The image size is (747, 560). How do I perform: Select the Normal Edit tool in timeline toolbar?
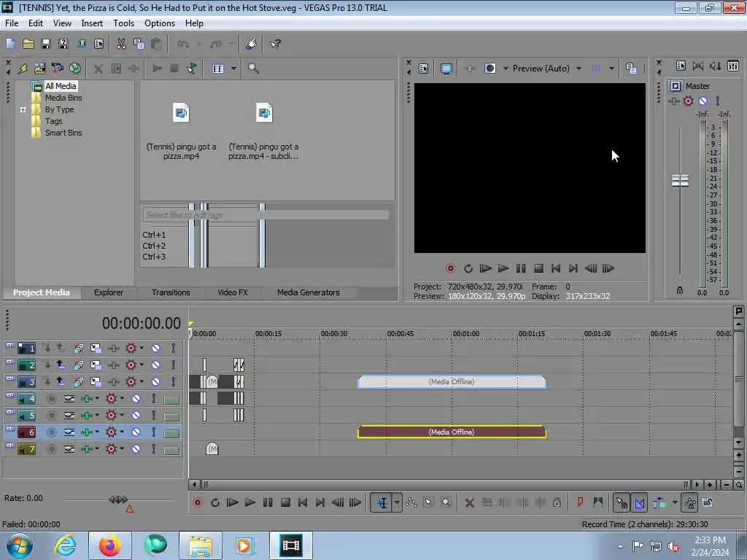click(382, 502)
